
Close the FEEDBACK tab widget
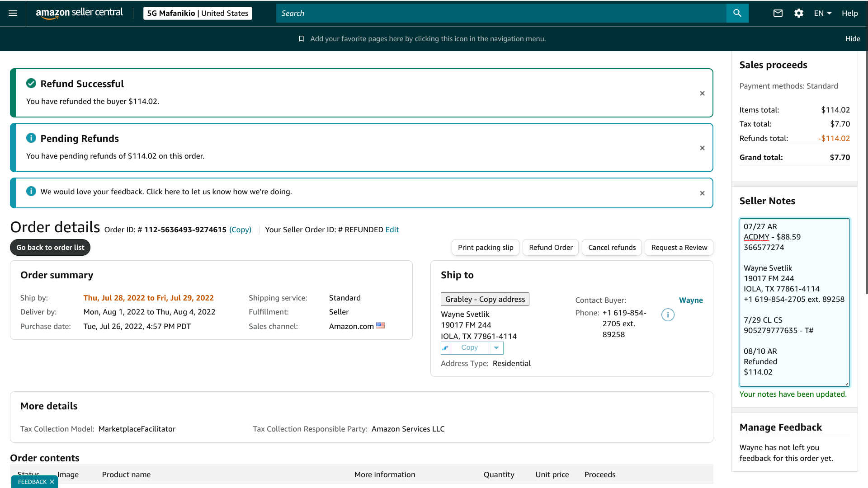pyautogui.click(x=52, y=482)
